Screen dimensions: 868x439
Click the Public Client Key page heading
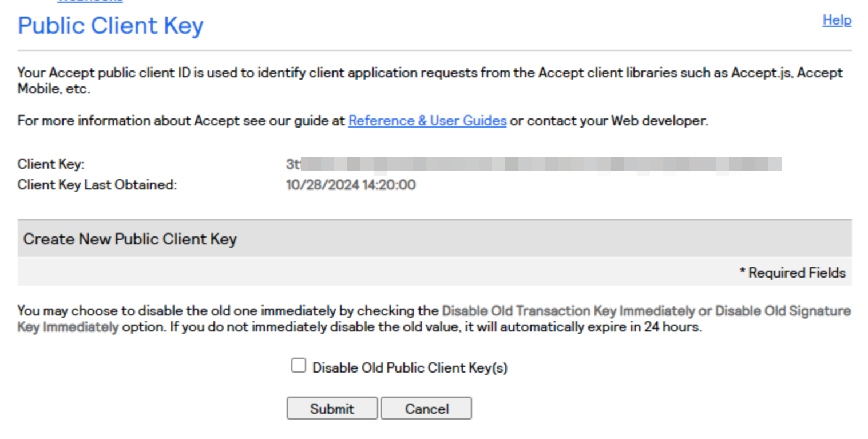[110, 26]
